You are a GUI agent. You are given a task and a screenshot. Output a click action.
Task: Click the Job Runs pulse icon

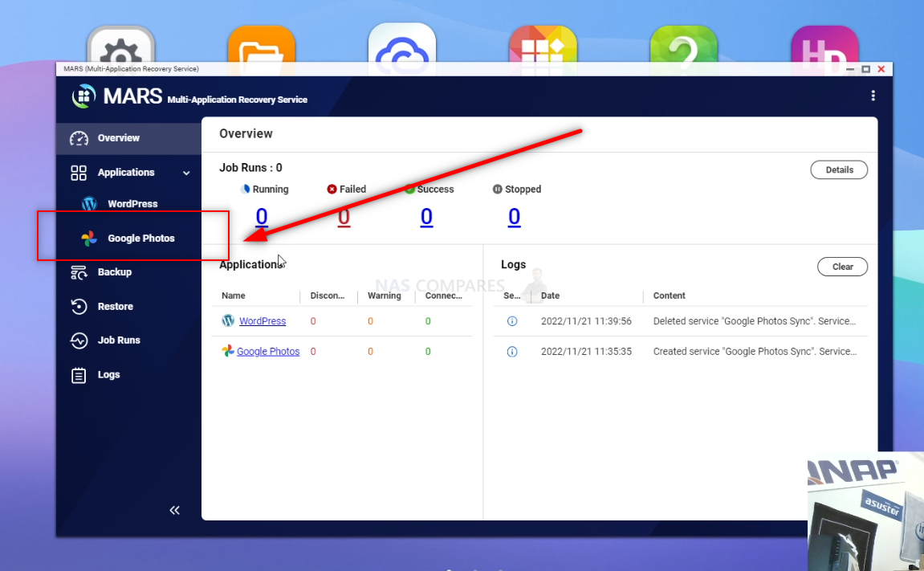pos(79,341)
